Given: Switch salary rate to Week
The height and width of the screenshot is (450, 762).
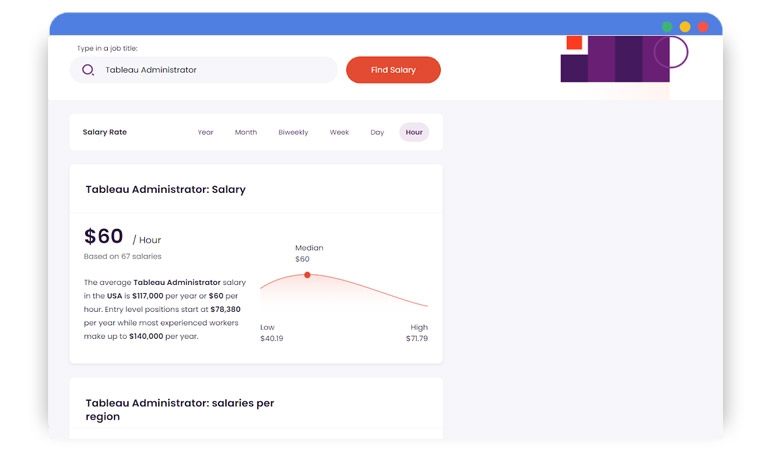Looking at the screenshot, I should 339,132.
